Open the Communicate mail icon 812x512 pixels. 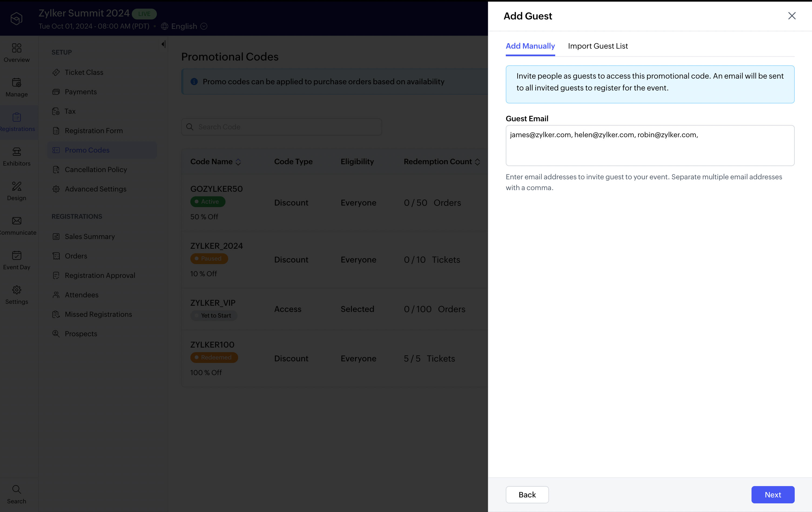(x=16, y=221)
